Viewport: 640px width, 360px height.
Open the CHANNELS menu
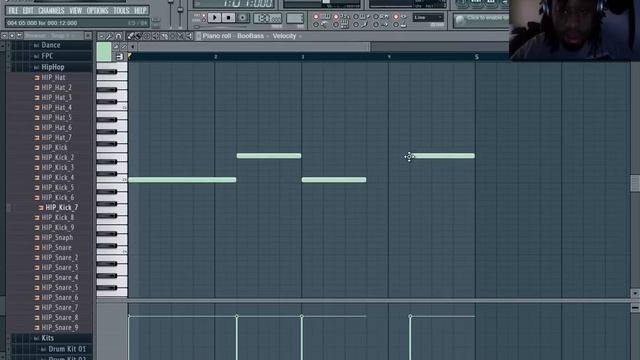point(51,10)
